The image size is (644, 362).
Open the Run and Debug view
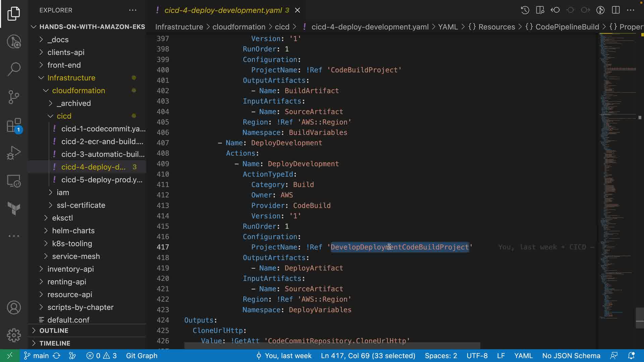tap(14, 153)
